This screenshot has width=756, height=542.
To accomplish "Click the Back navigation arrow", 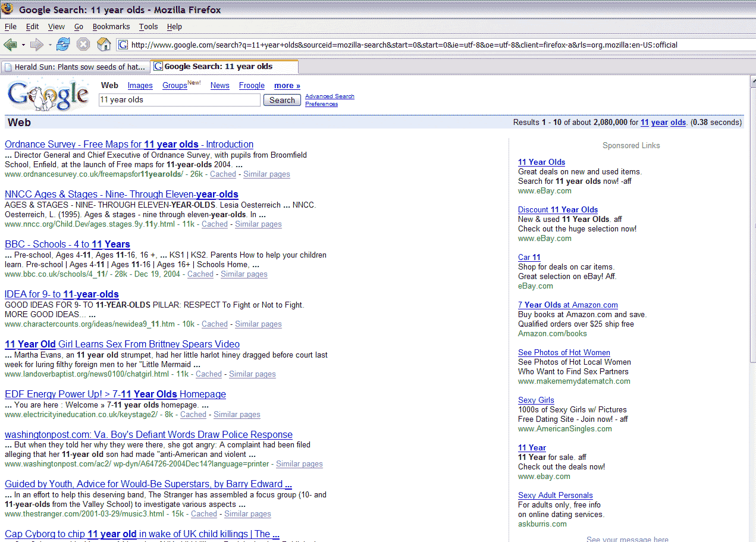I will (10, 45).
